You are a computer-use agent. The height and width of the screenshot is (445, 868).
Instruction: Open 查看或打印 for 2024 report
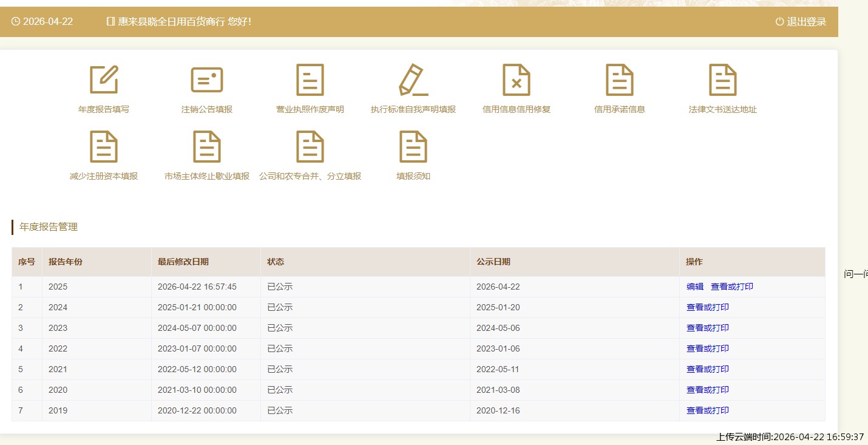click(x=708, y=307)
